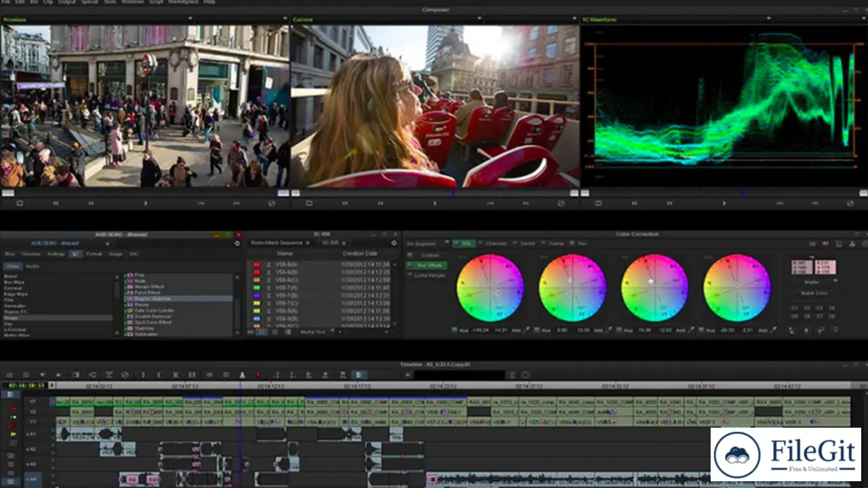The height and width of the screenshot is (488, 868).
Task: Sort bin by the Name column header
Action: (285, 253)
